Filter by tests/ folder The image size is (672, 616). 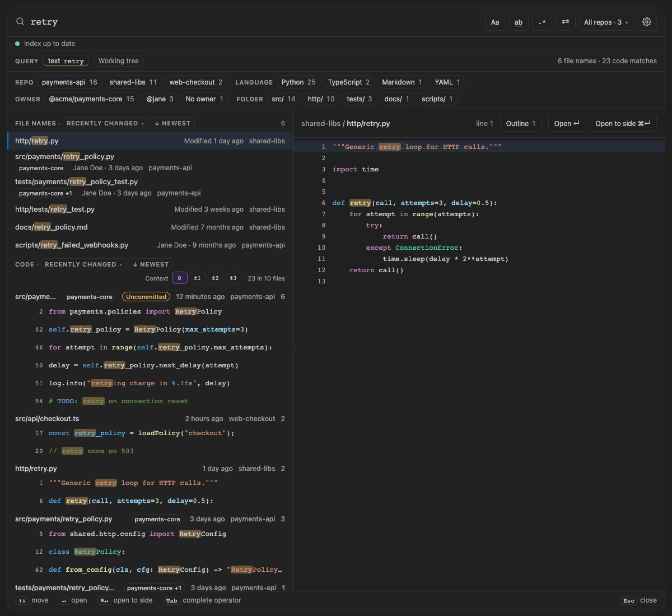(360, 99)
